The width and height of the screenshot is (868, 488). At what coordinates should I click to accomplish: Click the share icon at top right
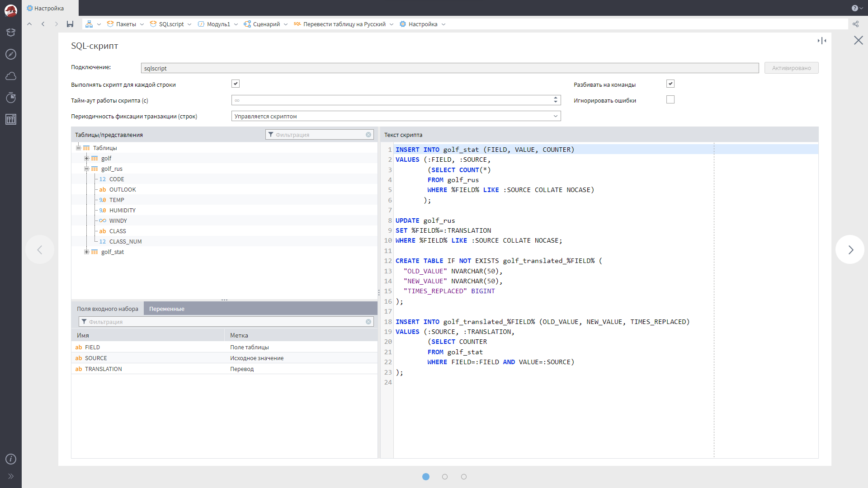[855, 24]
